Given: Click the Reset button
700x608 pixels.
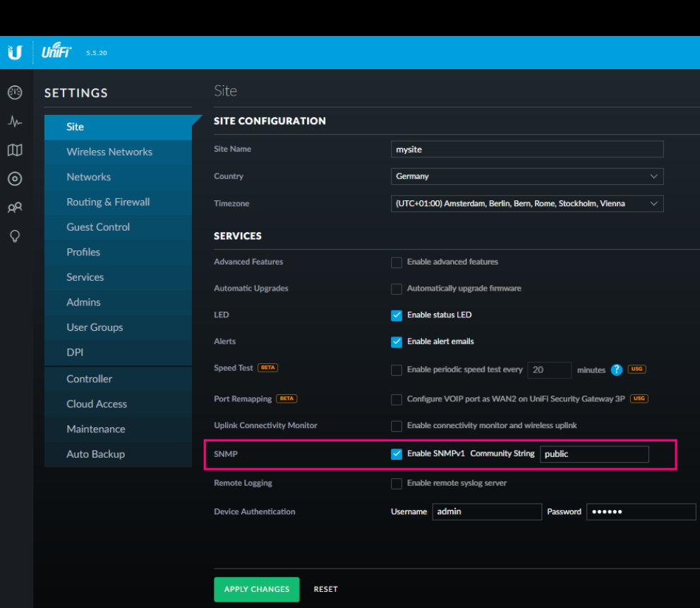Looking at the screenshot, I should click(x=325, y=589).
